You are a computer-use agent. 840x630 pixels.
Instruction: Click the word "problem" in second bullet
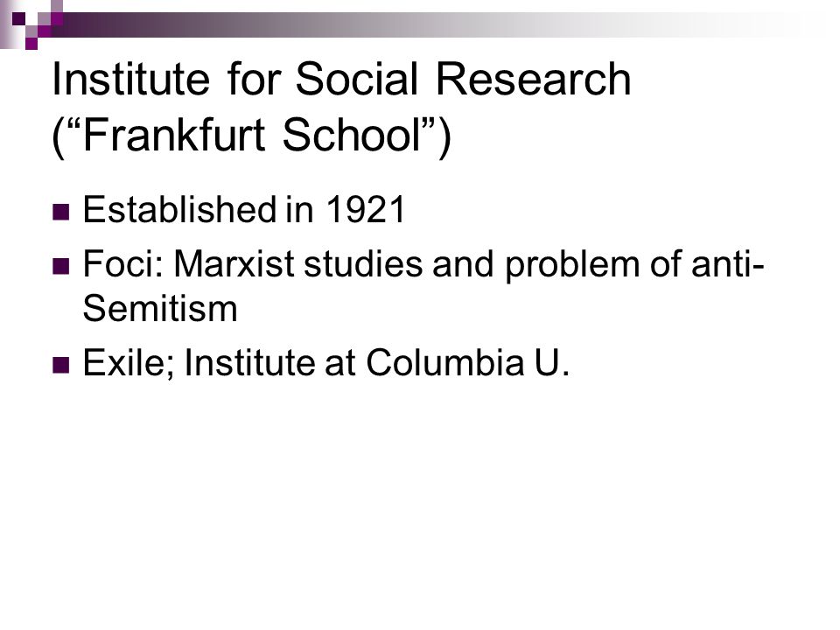coord(572,266)
